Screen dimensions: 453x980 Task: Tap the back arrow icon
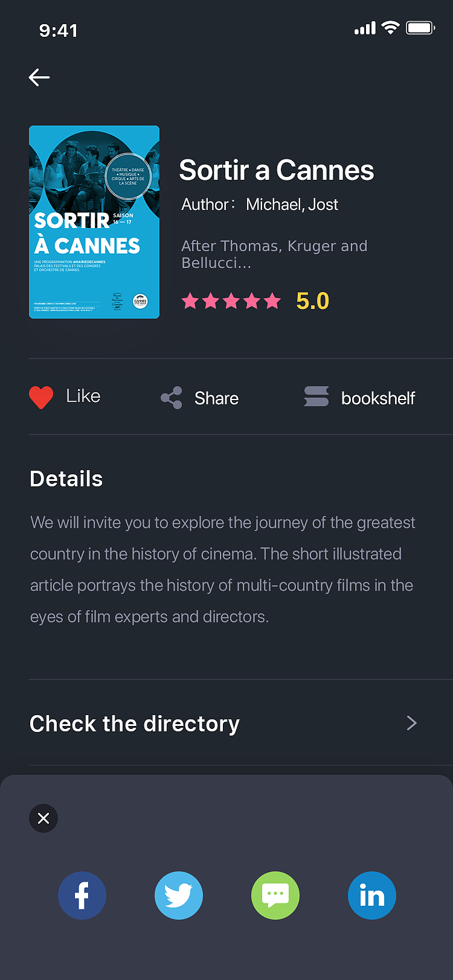pyautogui.click(x=39, y=77)
